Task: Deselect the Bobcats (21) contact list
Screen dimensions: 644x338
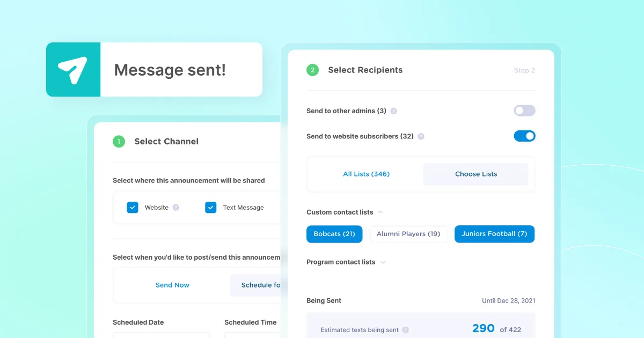Action: tap(334, 234)
